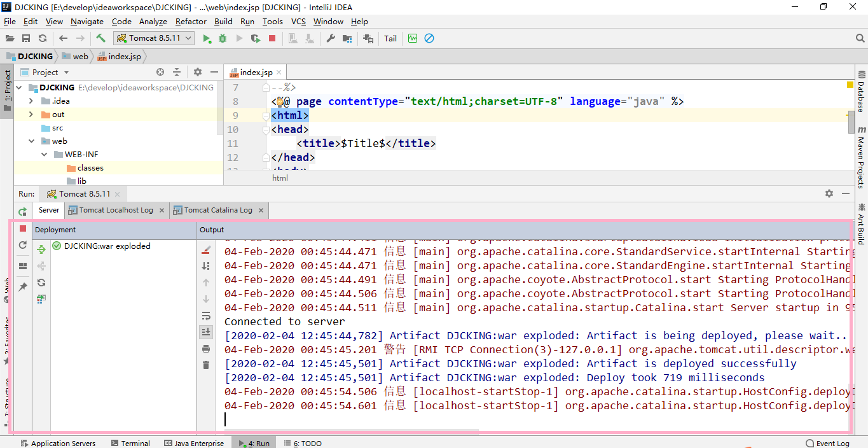
Task: Locate the current file with the Project panel target icon
Action: click(160, 73)
